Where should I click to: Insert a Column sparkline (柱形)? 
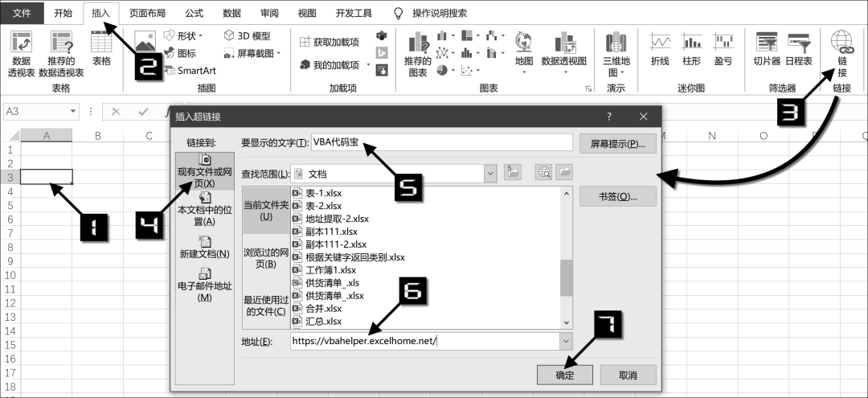point(692,49)
